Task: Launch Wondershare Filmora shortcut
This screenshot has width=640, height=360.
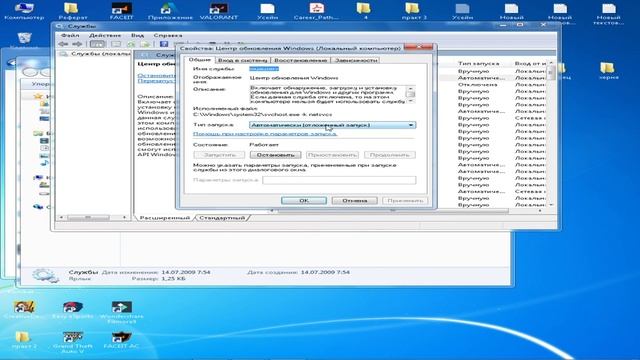Action: pos(121,312)
